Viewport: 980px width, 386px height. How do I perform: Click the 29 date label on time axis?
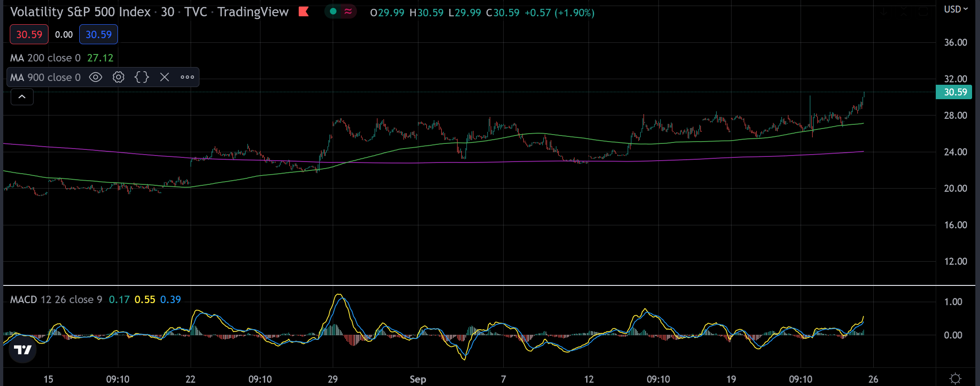click(333, 379)
